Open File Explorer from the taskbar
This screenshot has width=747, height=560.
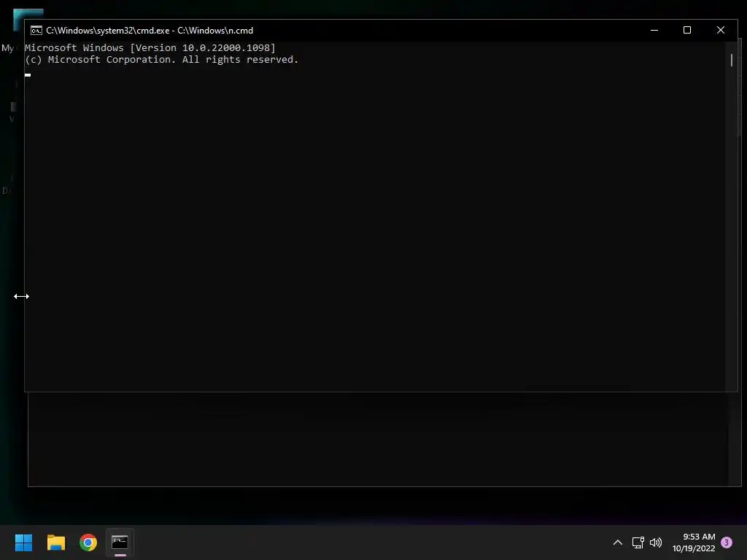coord(55,542)
